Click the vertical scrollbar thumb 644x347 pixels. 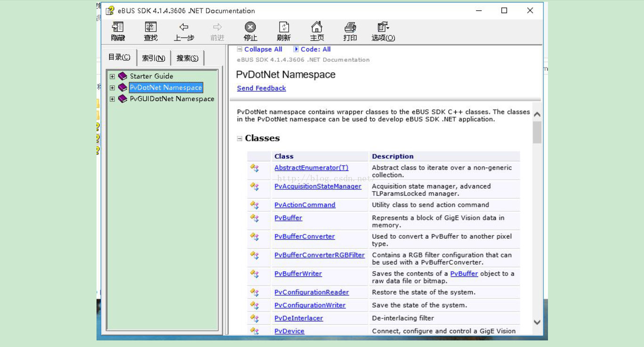click(x=537, y=132)
